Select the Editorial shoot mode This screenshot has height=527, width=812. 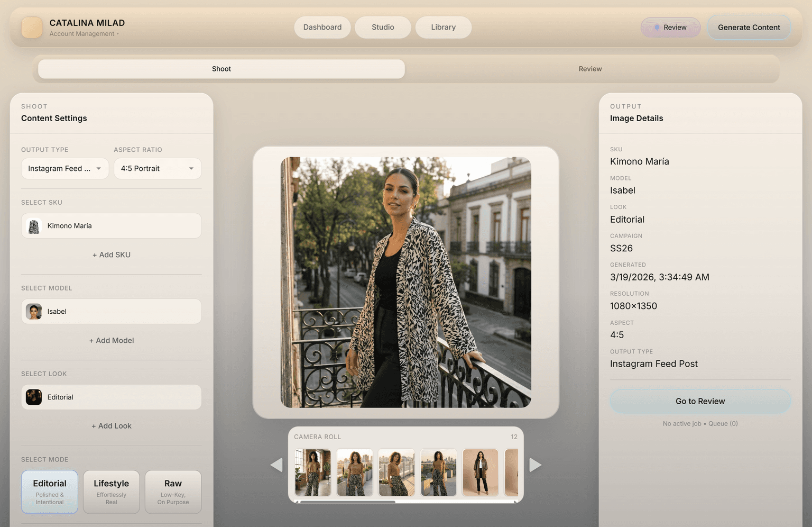pos(49,492)
